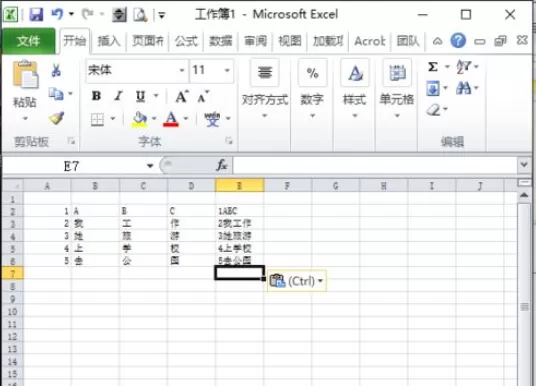Screen dimensions: 536x386
Task: Click the Clear eraser icon
Action: click(x=434, y=110)
